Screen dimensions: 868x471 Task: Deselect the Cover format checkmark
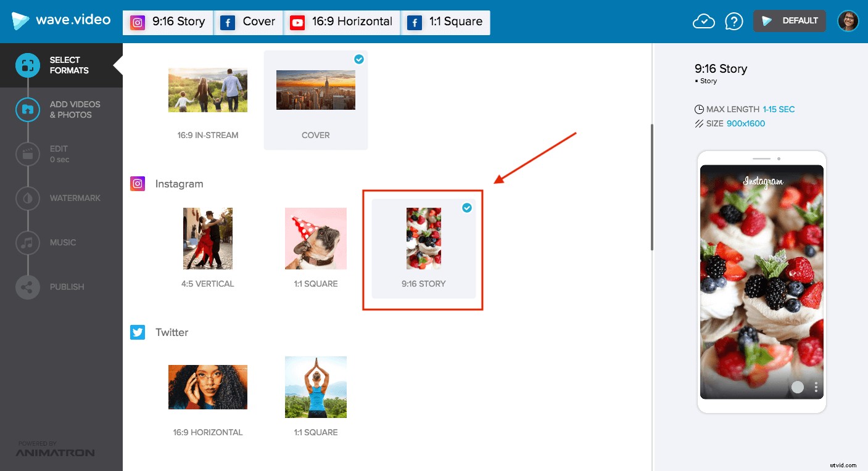click(x=359, y=59)
